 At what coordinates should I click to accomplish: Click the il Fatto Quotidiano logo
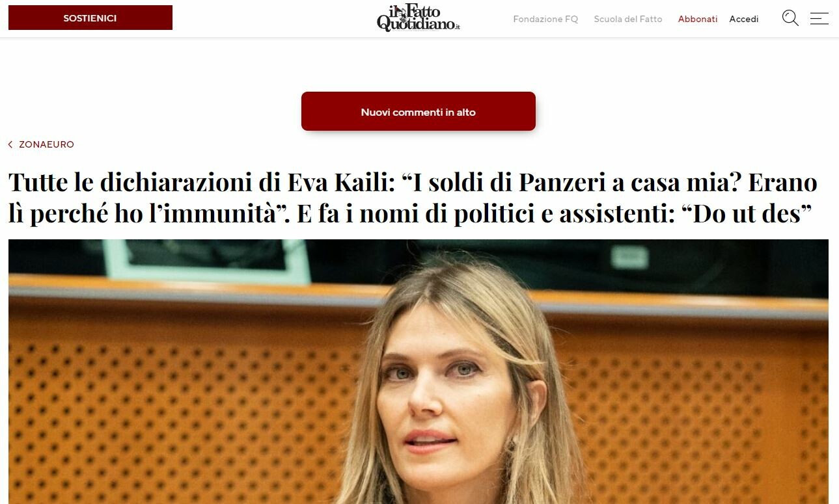coord(418,18)
